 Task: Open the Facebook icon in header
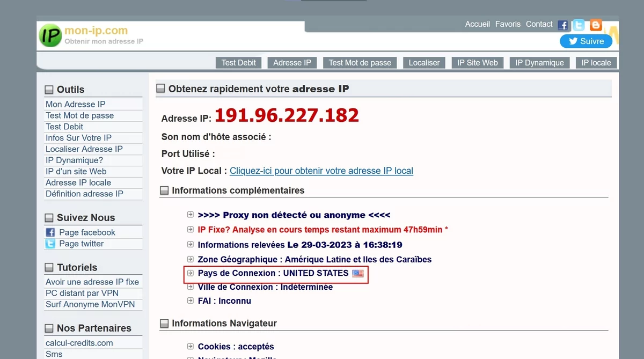(562, 25)
